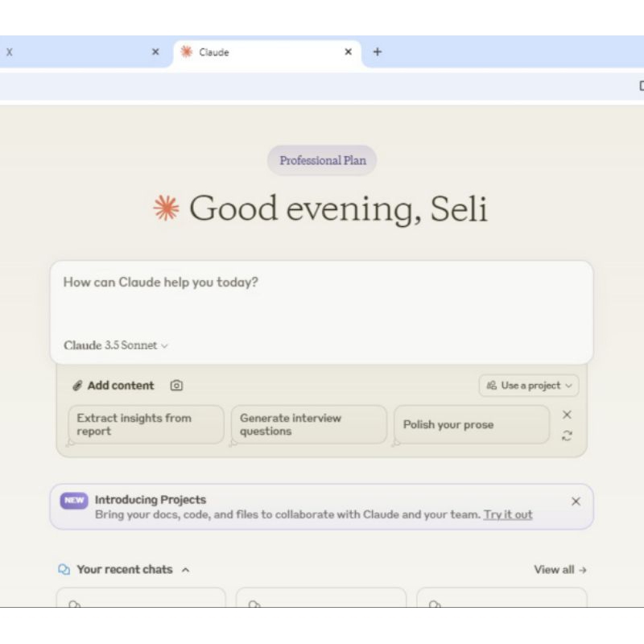Screen dimensions: 644x644
Task: Click the camera screenshot capture icon
Action: [176, 386]
